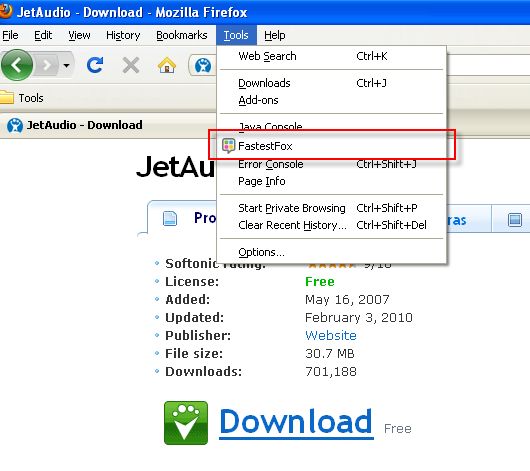Click the screenshot icon on right tab

tap(515, 220)
